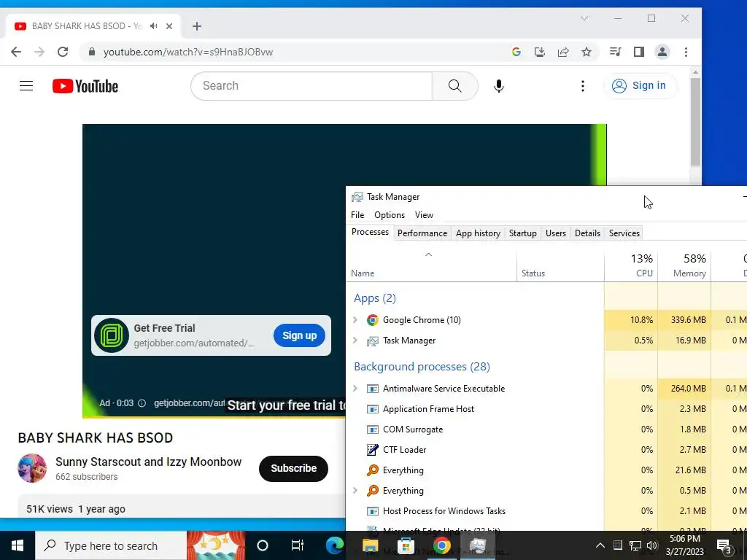Viewport: 747px width, 560px height.
Task: Click the Chrome address bar URL
Action: click(x=188, y=52)
